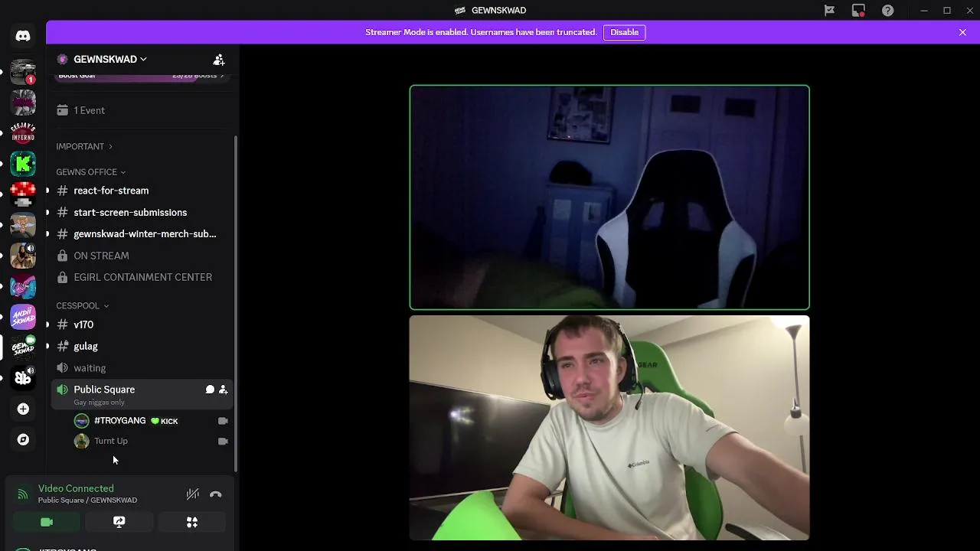Open Discord home direct messages icon
Image resolution: width=980 pixels, height=551 pixels.
[23, 36]
